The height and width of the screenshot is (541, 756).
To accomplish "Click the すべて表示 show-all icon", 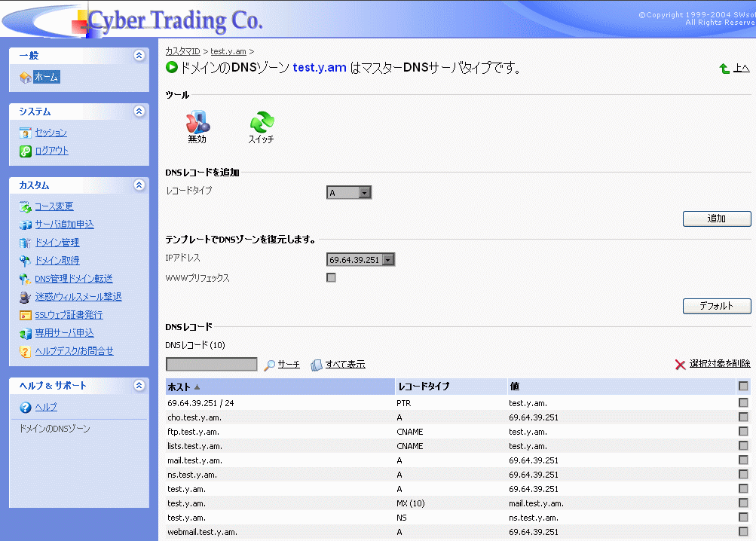I will [x=317, y=365].
